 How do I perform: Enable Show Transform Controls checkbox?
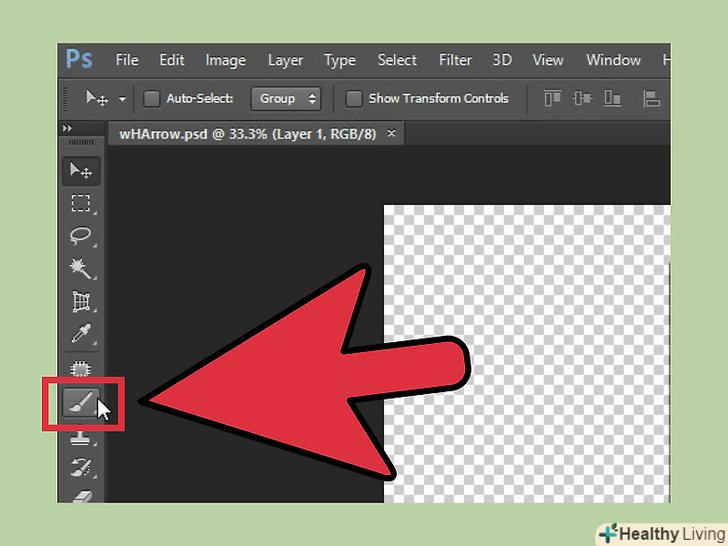[x=354, y=98]
